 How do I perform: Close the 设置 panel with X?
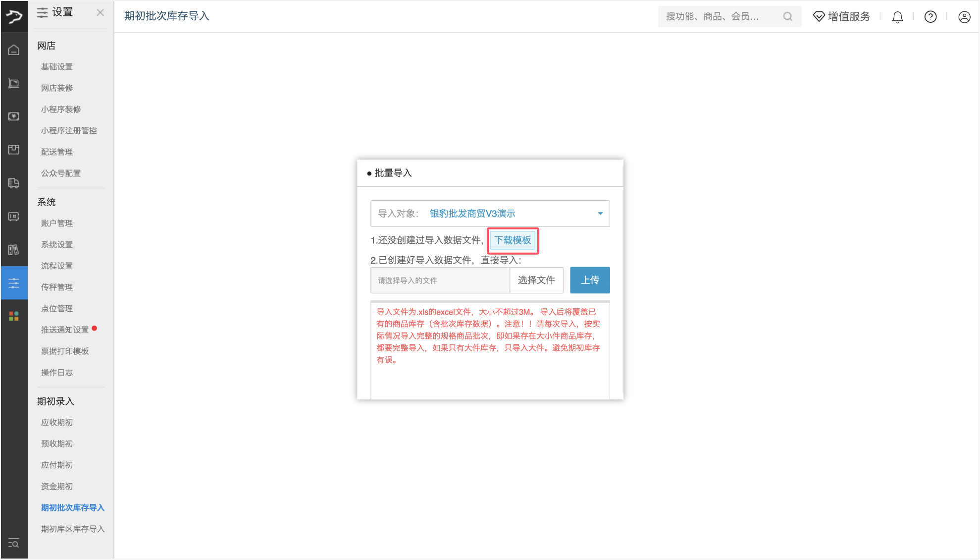[x=100, y=12]
